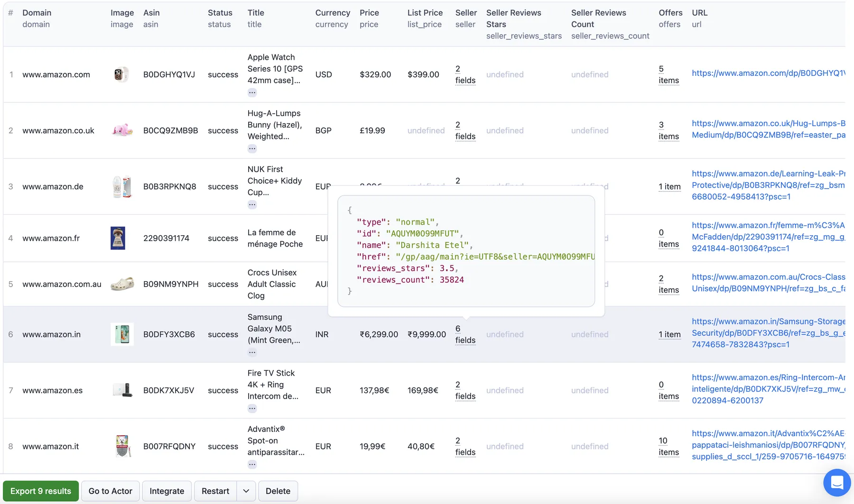Click Go to Actor button
Image resolution: width=854 pixels, height=504 pixels.
tap(110, 491)
